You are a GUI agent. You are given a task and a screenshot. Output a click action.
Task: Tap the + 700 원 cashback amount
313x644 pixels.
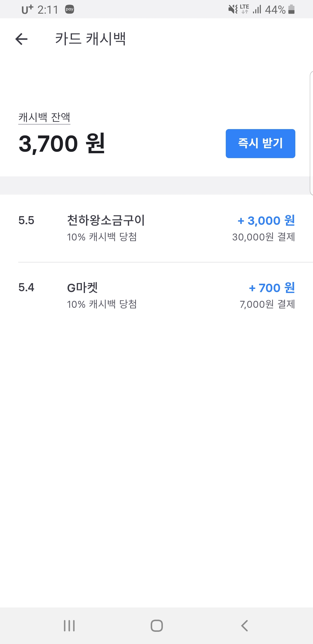(x=272, y=288)
